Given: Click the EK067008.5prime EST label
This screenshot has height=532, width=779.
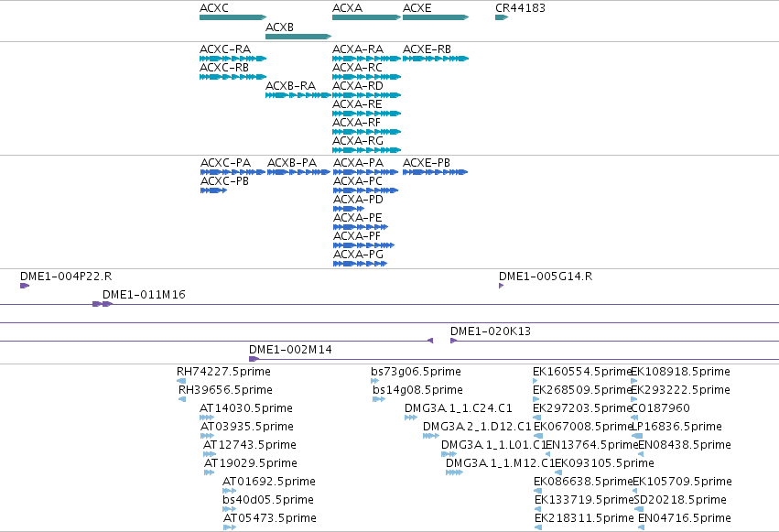Looking at the screenshot, I should pos(583,428).
